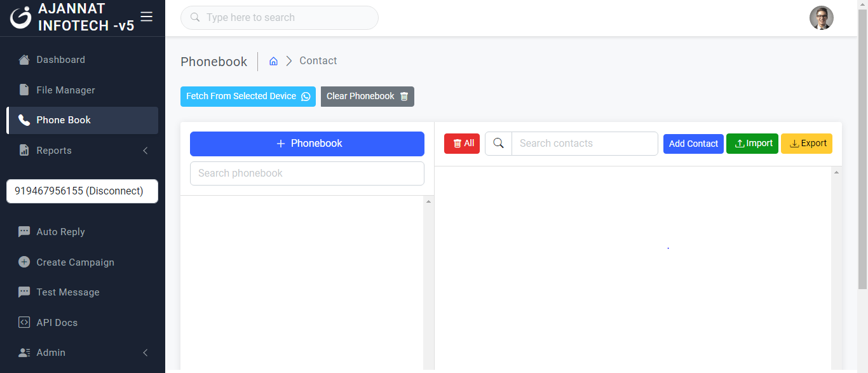
Task: Click the blue + Phonebook button
Action: [307, 144]
